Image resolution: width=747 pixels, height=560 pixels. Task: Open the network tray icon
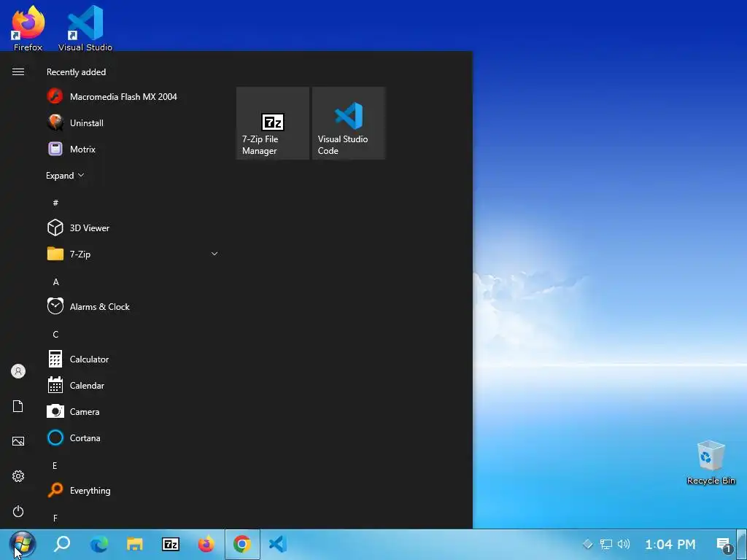(x=606, y=544)
